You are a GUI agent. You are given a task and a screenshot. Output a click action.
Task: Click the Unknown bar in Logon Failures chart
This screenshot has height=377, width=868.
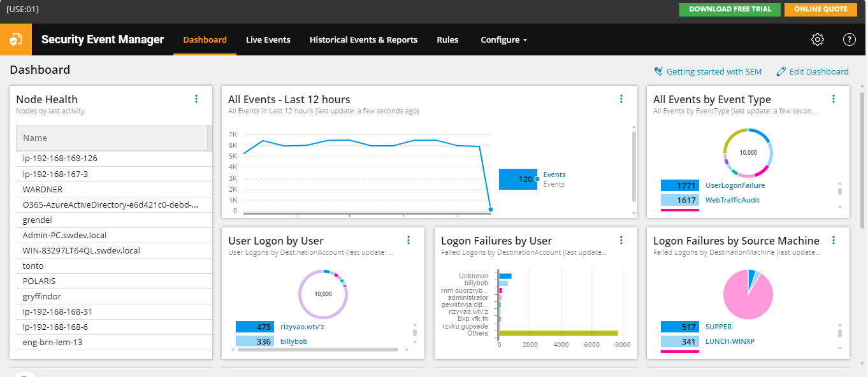coord(505,276)
